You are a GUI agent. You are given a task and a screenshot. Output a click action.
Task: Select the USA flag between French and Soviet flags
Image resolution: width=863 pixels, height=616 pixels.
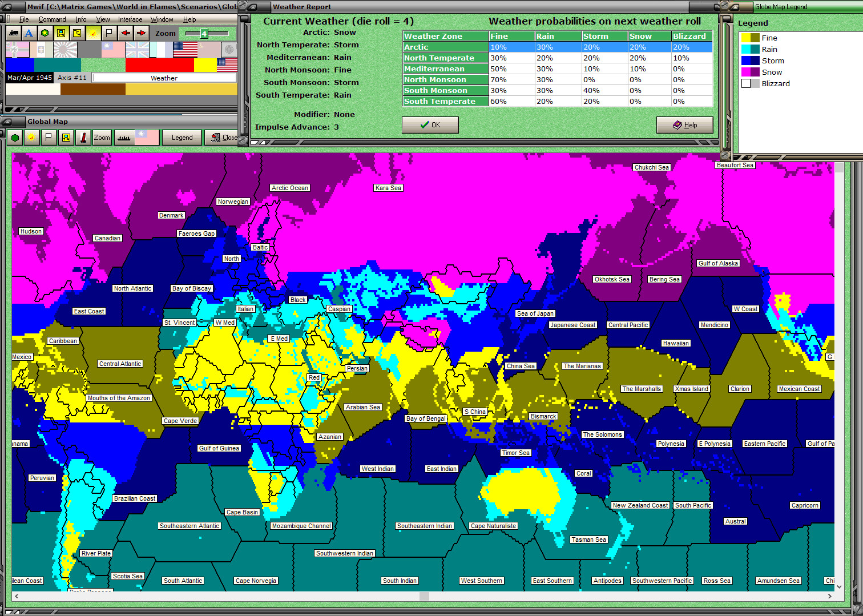pyautogui.click(x=185, y=50)
